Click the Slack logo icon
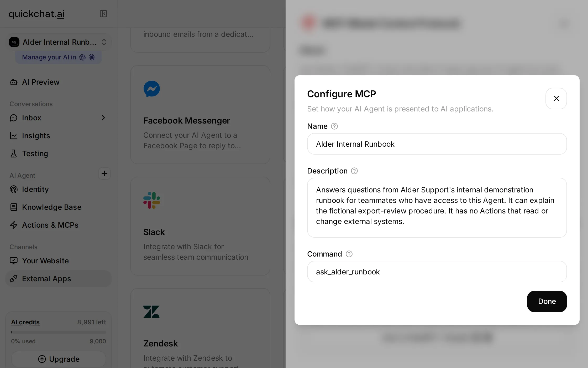 pos(152,200)
